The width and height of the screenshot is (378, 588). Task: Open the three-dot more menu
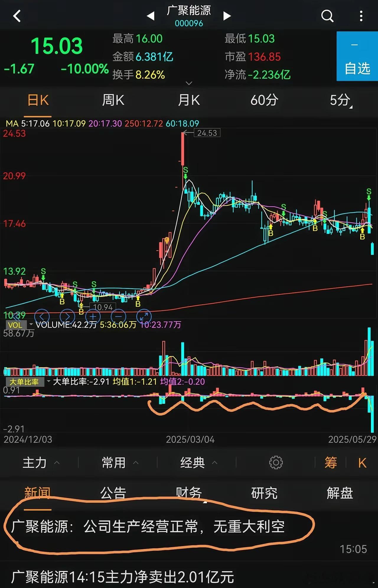coord(361,16)
